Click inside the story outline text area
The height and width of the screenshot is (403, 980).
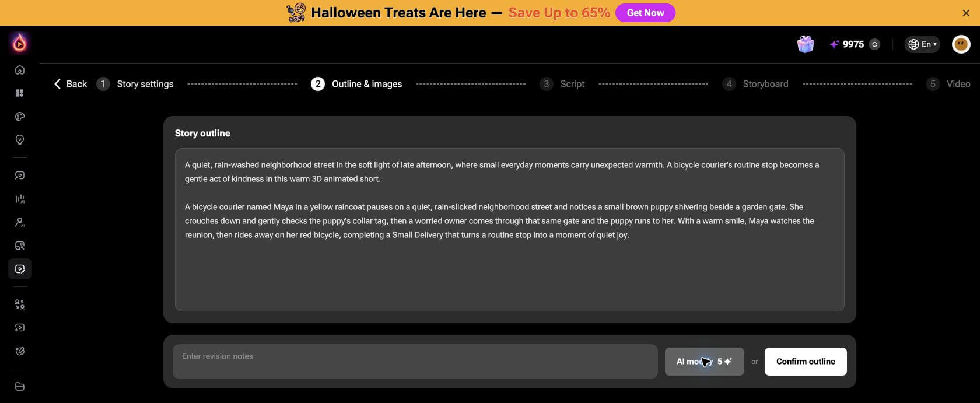tap(509, 230)
